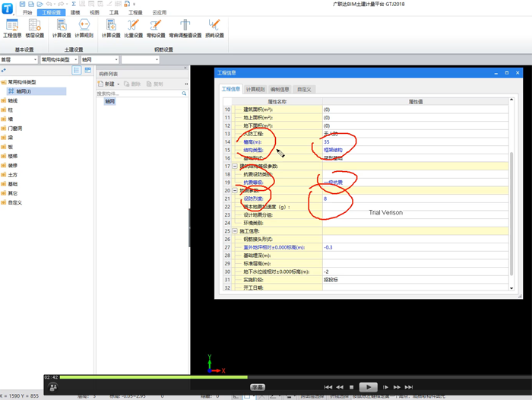The width and height of the screenshot is (532, 400).
Task: Click 新建 in the component list toolbar
Action: [106, 84]
